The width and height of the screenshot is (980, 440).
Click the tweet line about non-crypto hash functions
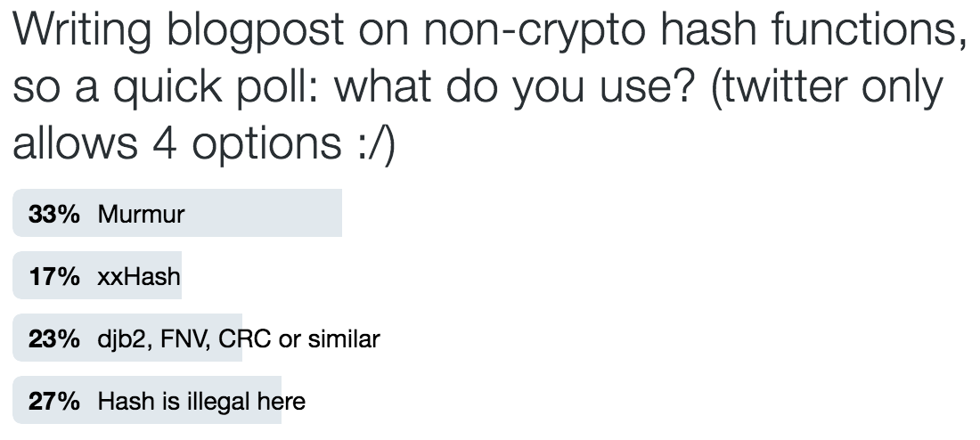point(489,29)
